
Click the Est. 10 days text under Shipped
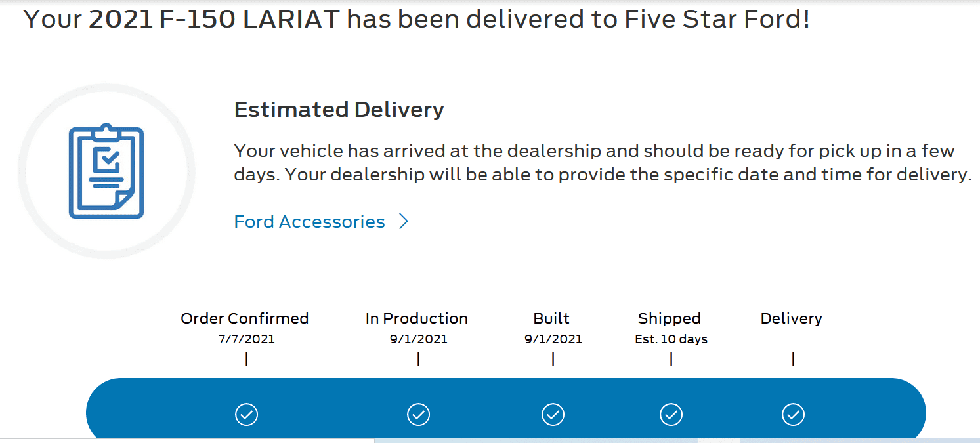(x=671, y=339)
